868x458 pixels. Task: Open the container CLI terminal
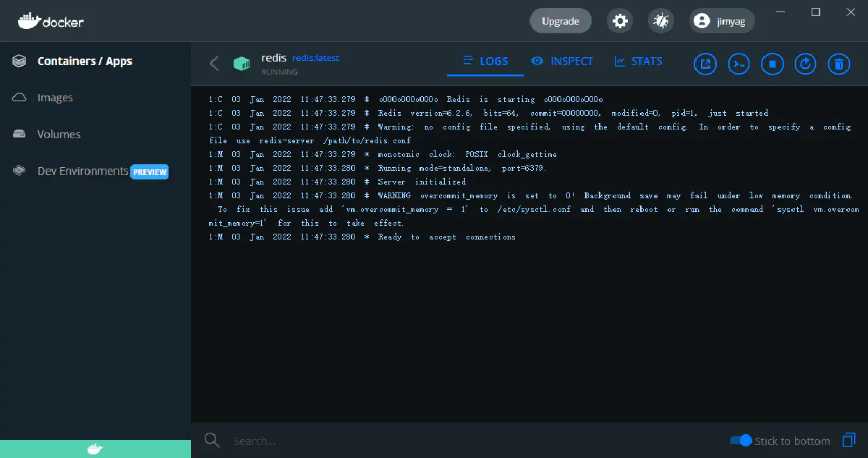click(x=739, y=64)
